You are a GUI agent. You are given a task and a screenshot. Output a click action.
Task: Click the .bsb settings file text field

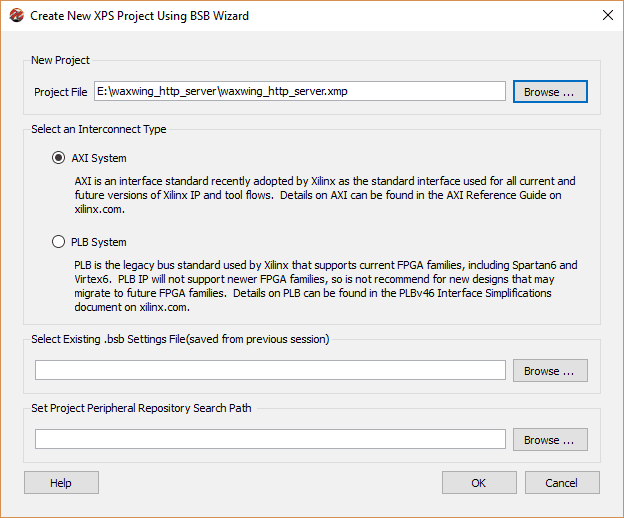coord(270,371)
